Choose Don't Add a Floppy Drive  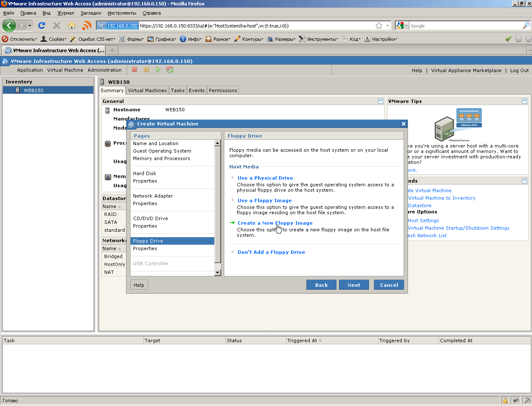tap(271, 252)
